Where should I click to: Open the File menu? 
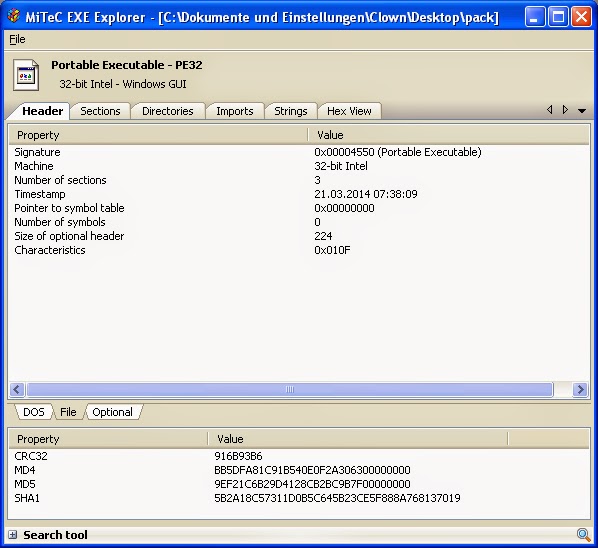(17, 39)
